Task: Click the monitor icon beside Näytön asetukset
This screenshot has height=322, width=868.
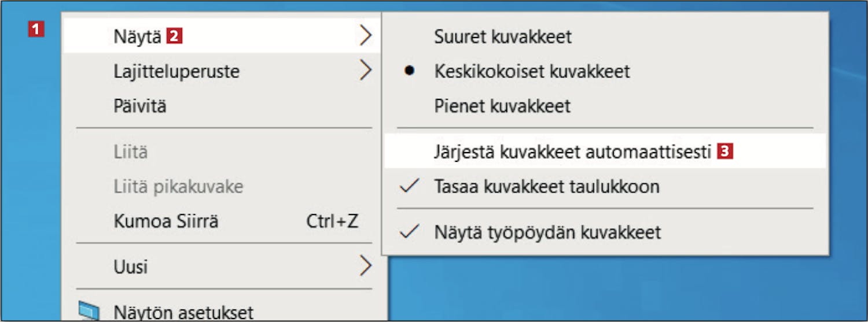Action: (x=89, y=312)
